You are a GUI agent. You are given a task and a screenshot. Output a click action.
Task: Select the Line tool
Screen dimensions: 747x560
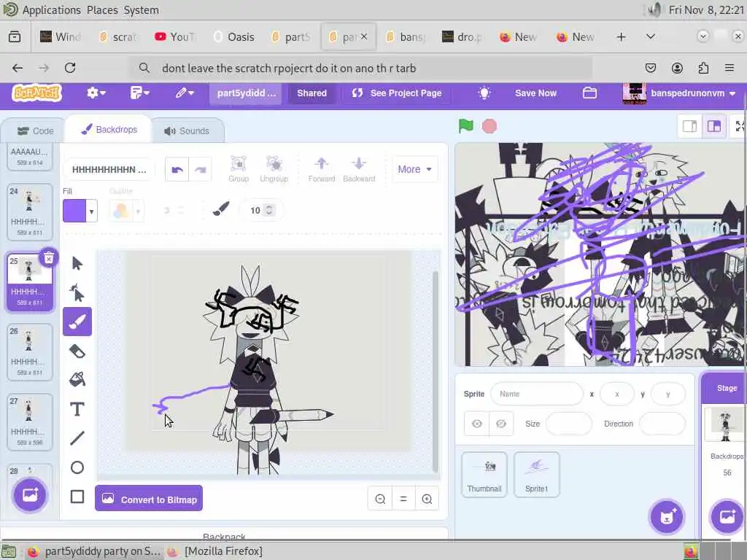(77, 438)
